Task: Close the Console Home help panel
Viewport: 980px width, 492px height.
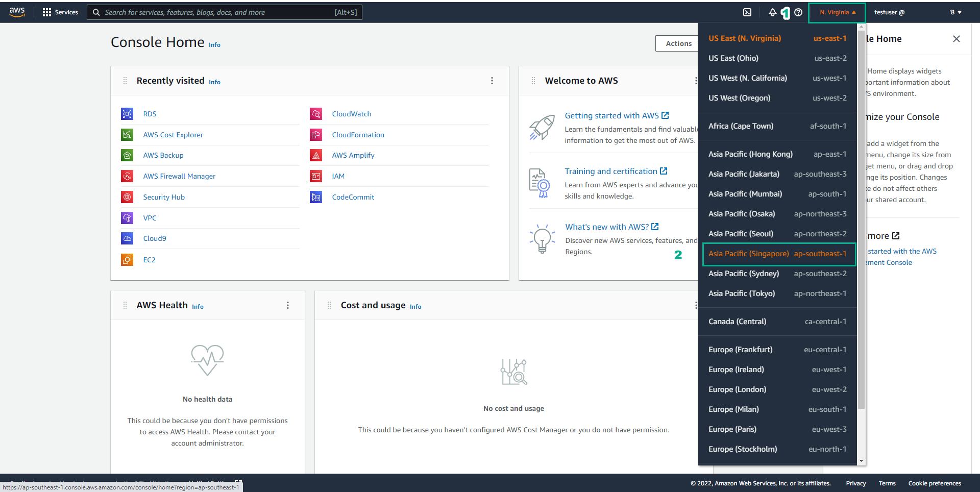Action: [x=957, y=39]
